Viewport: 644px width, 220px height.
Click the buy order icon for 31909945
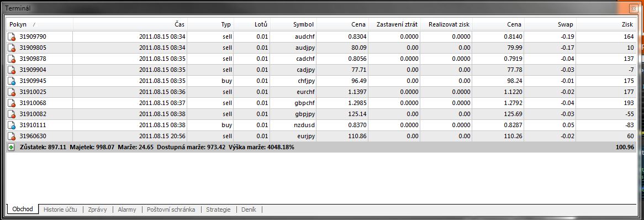click(x=12, y=81)
